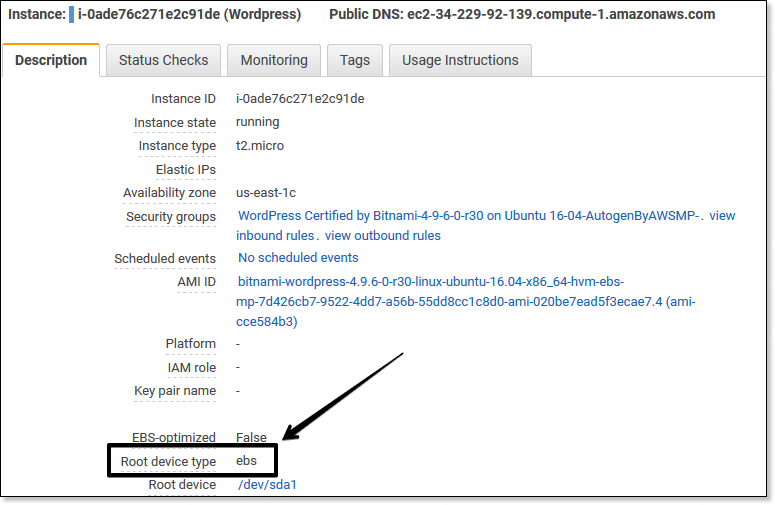Select the Public DNS hostname in header
This screenshot has height=505, width=775.
click(561, 14)
